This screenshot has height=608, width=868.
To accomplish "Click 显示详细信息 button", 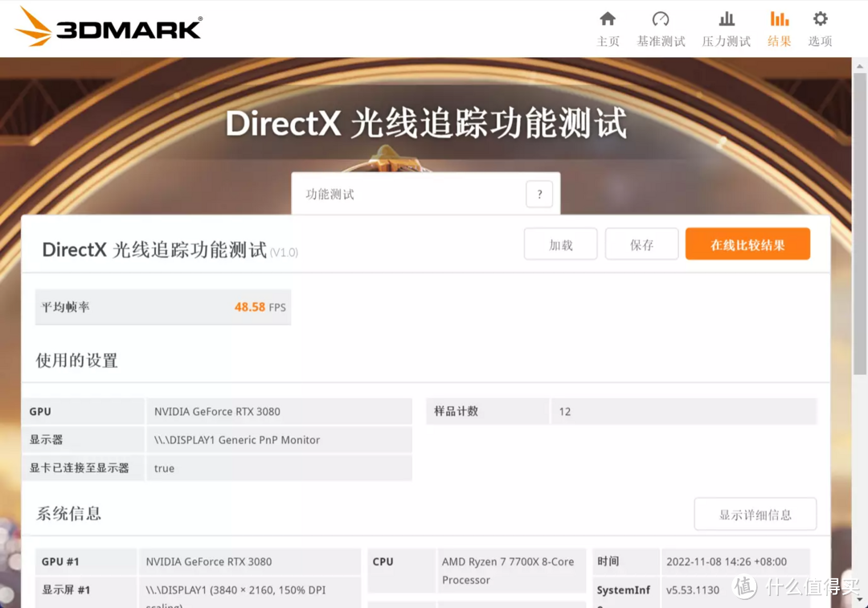I will click(755, 515).
